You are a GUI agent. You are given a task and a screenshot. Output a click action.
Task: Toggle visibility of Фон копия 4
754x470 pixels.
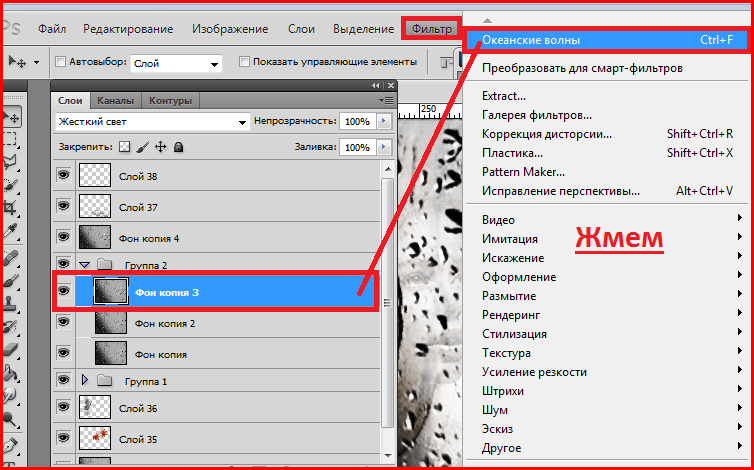point(63,237)
